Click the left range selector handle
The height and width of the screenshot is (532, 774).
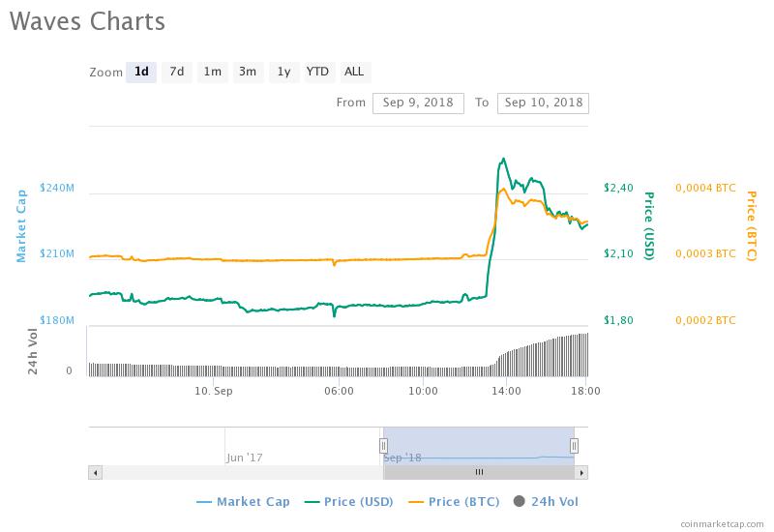383,445
